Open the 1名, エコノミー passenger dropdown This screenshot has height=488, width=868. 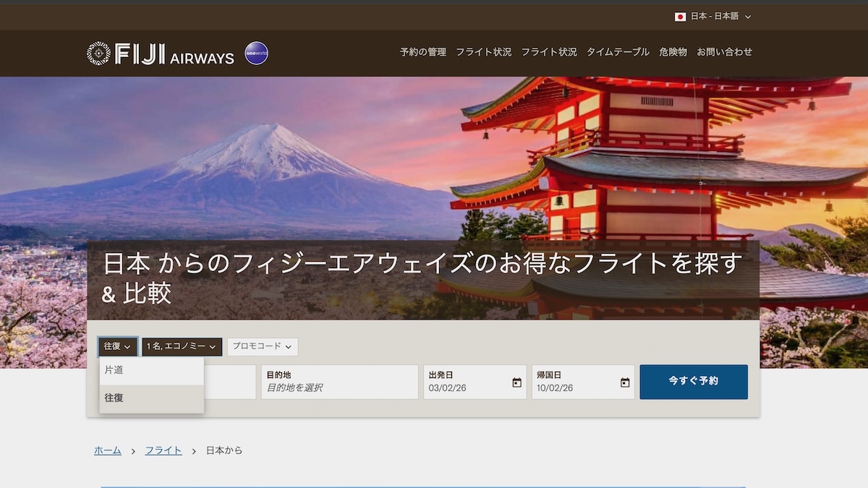pyautogui.click(x=182, y=346)
